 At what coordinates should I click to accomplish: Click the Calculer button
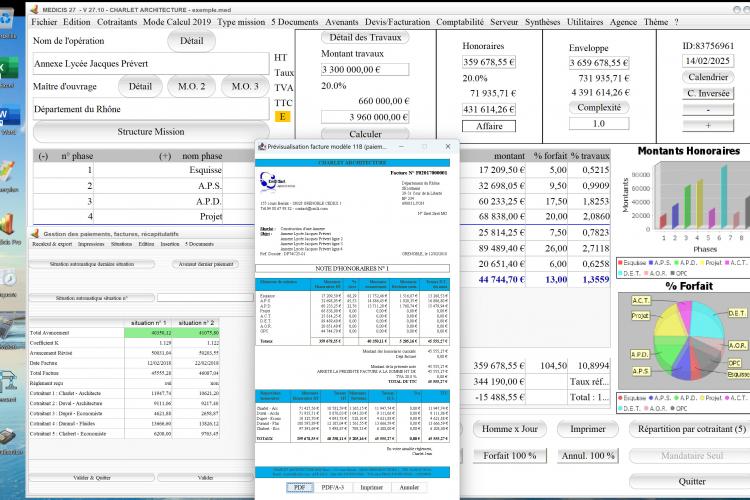coord(365,134)
